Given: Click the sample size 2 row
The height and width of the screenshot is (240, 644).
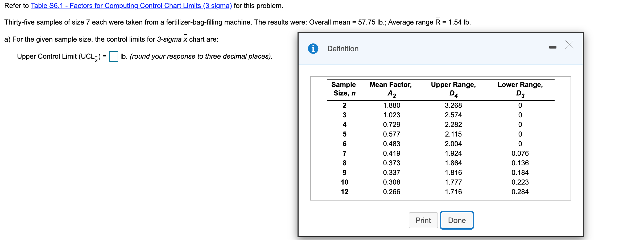Looking at the screenshot, I should pyautogui.click(x=345, y=105).
